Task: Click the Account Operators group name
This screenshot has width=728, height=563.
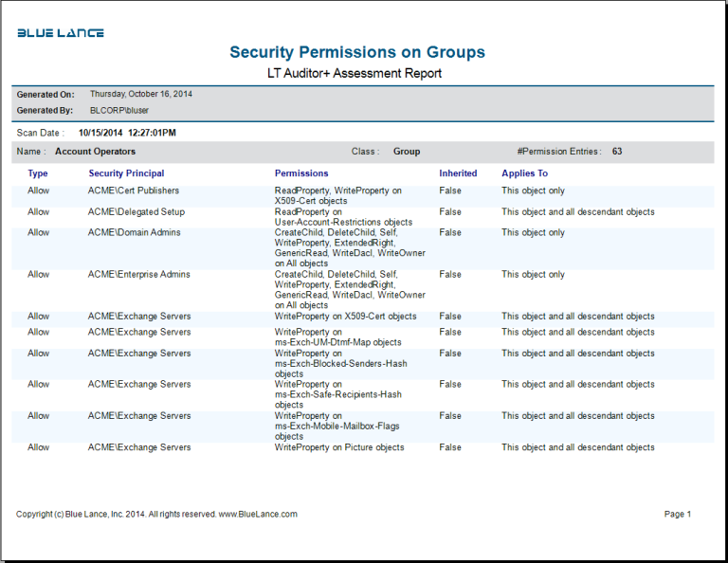Action: (95, 152)
